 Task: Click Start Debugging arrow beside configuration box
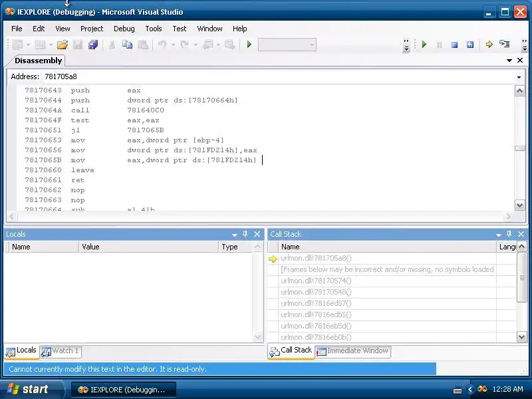pyautogui.click(x=249, y=45)
